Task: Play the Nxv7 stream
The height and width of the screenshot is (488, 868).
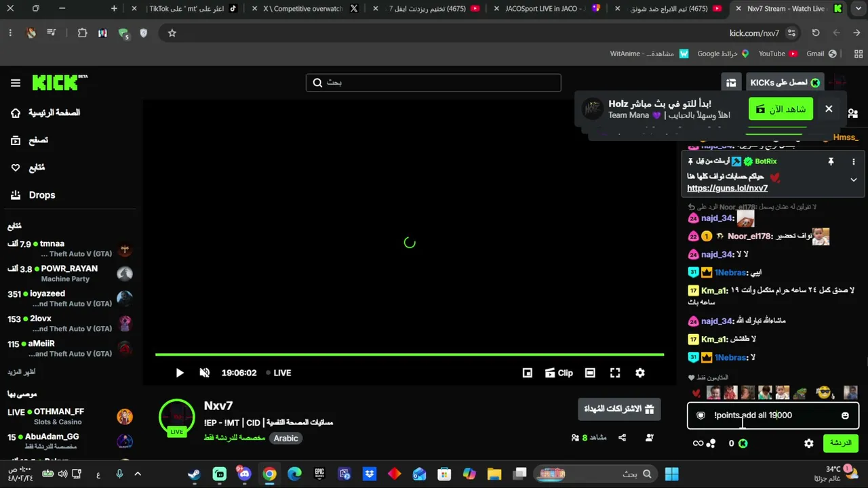Action: (x=179, y=373)
